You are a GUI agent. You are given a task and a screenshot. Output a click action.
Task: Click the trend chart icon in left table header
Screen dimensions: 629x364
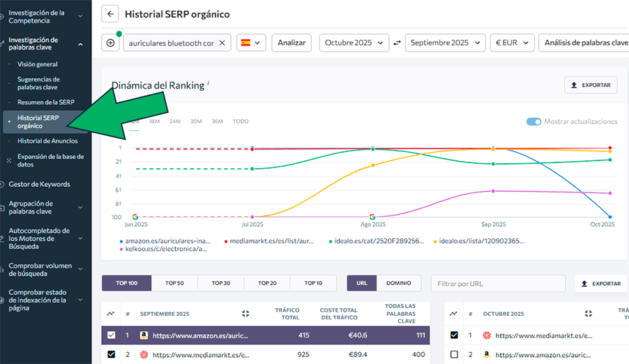(111, 314)
